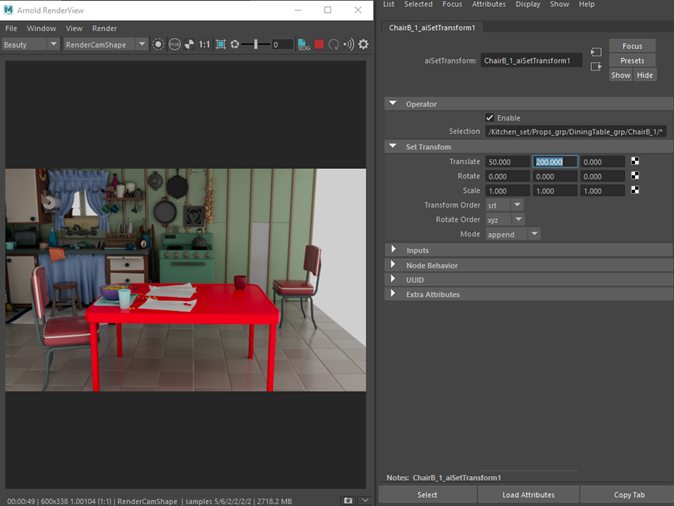Click the refresh render icon
The height and width of the screenshot is (506, 674).
(x=334, y=44)
